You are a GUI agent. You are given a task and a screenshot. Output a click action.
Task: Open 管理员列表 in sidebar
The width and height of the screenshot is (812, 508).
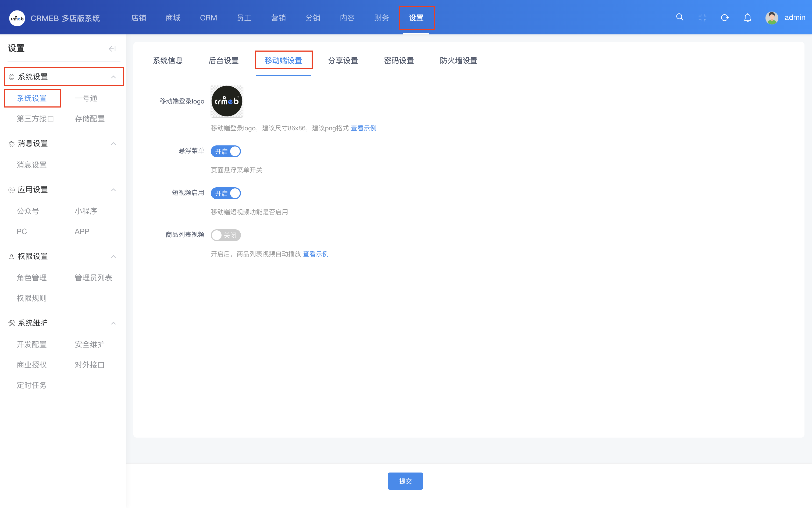pyautogui.click(x=94, y=278)
